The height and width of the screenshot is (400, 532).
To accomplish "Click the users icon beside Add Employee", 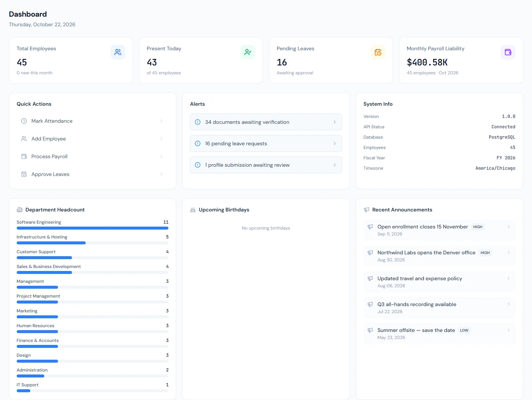I will click(x=24, y=139).
